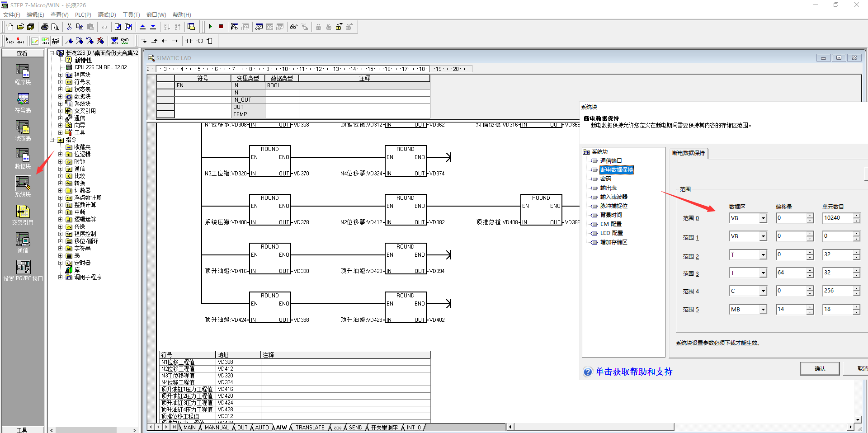Click the 单击获取帮助和支持 help link
868x433 pixels.
[633, 372]
